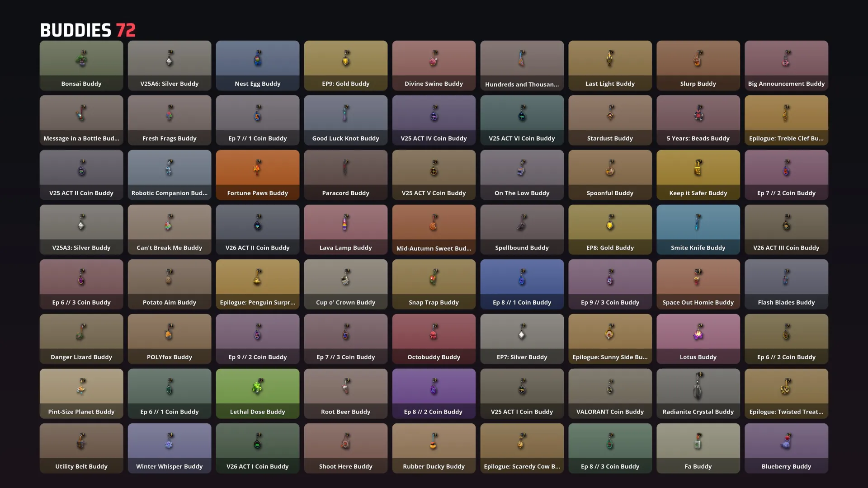Image resolution: width=868 pixels, height=488 pixels.
Task: Click the Octobuddy Buddy icon
Action: (x=434, y=332)
